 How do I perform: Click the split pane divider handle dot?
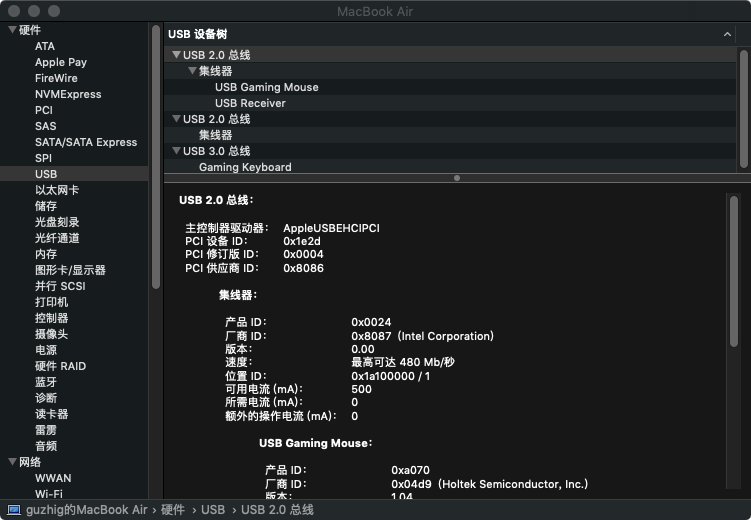457,178
